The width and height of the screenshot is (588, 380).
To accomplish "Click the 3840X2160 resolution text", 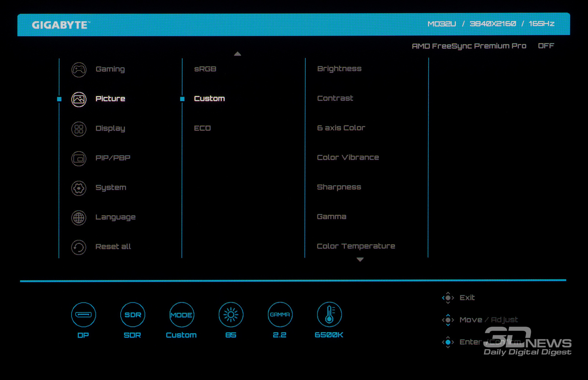I will coord(493,24).
